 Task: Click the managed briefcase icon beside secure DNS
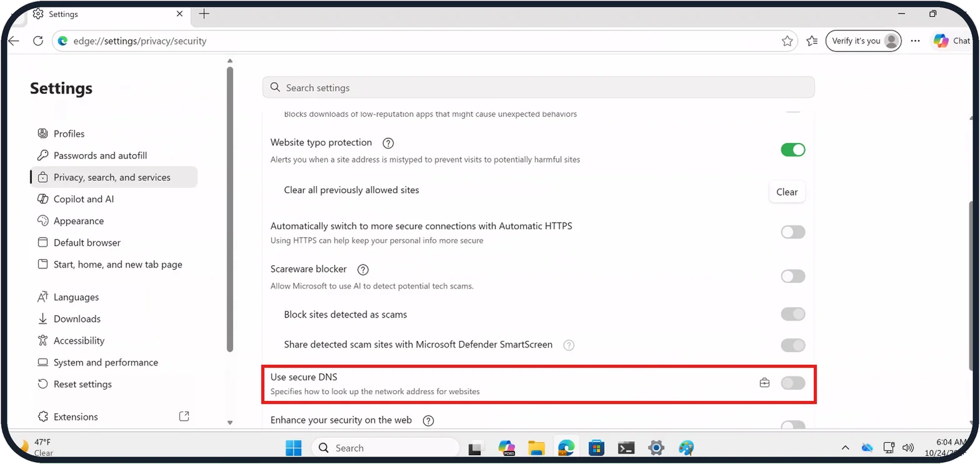click(764, 383)
